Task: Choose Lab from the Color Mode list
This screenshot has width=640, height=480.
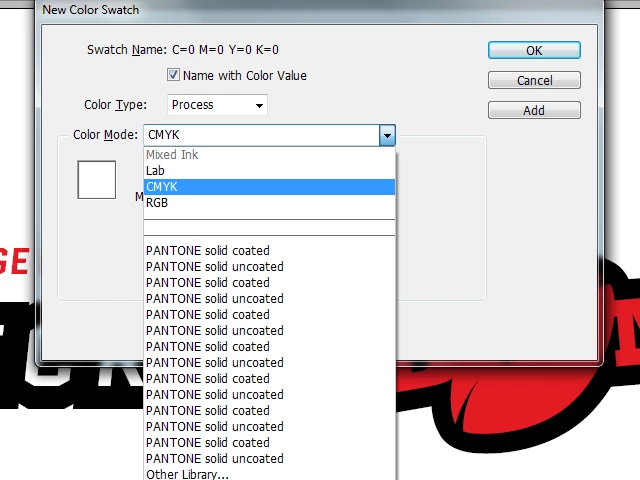Action: (269, 171)
